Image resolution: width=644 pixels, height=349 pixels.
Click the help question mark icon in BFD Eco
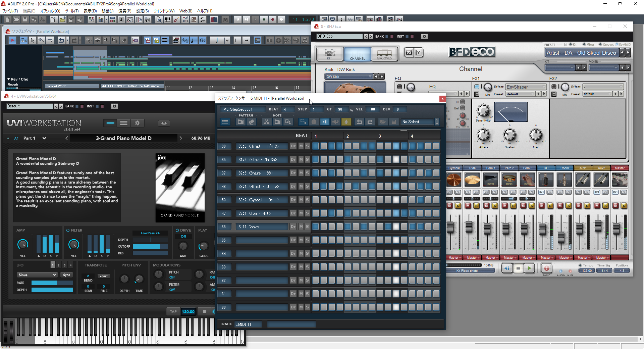click(x=418, y=52)
